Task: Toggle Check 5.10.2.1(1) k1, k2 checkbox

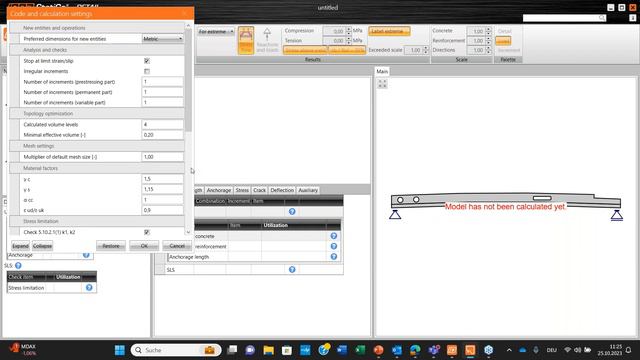Action: coord(147,232)
